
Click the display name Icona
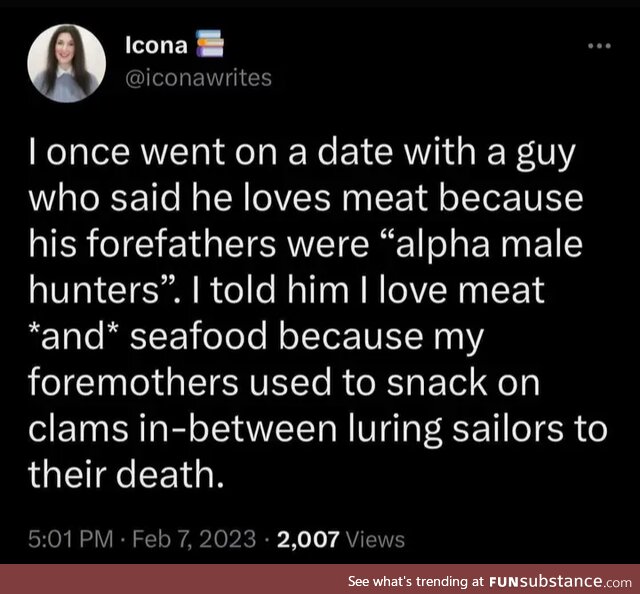tap(156, 45)
